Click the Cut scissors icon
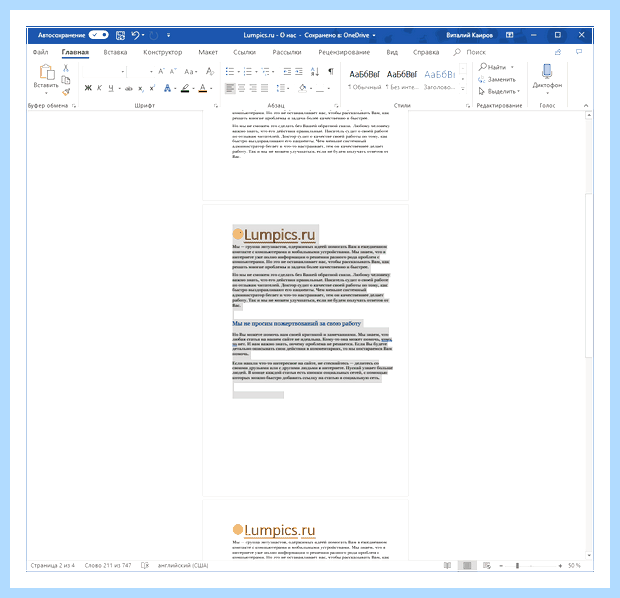Screen dimensions: 620x598 tap(66, 68)
